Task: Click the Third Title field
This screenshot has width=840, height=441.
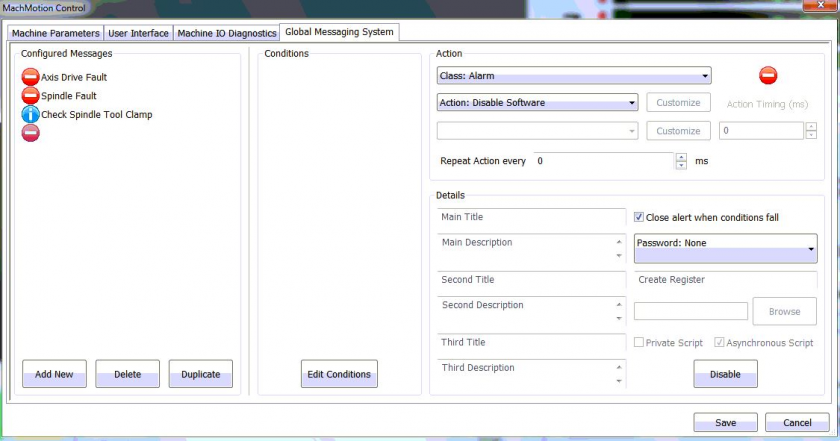Action: click(531, 342)
